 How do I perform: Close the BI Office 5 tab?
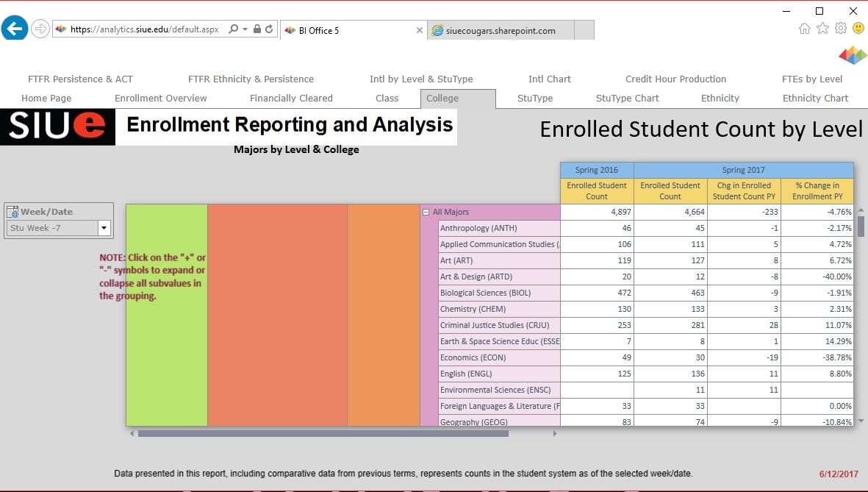click(x=420, y=31)
